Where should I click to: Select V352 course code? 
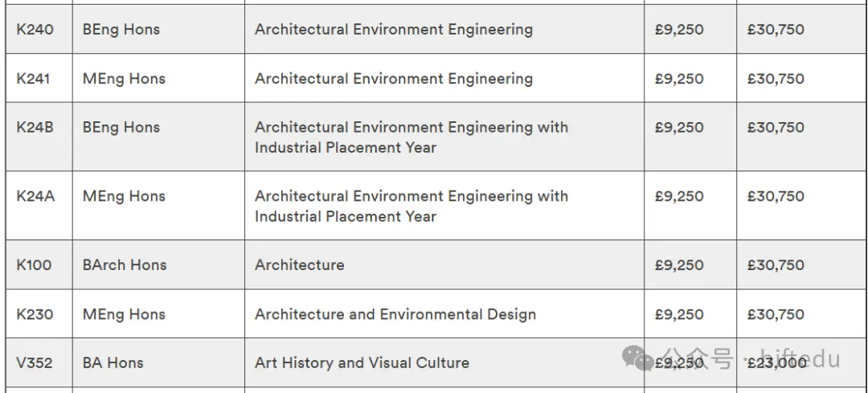35,363
